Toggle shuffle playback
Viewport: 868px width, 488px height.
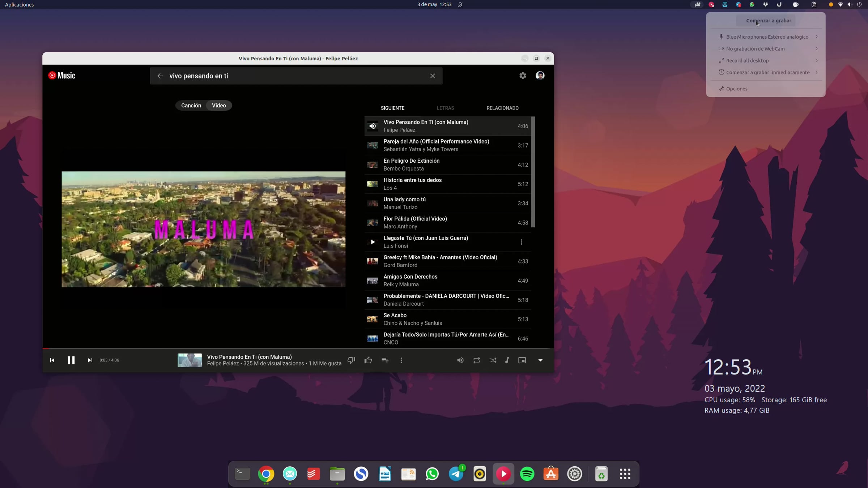click(493, 360)
